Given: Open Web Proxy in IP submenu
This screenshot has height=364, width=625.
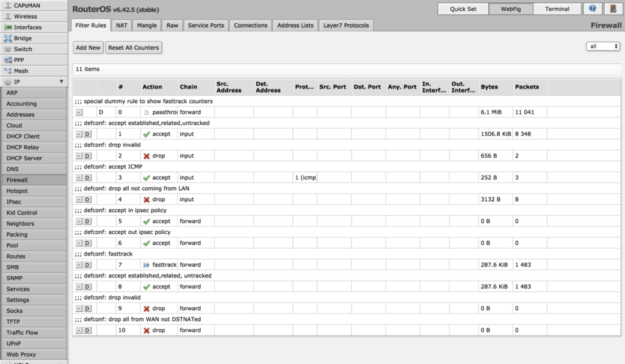Looking at the screenshot, I should point(34,354).
